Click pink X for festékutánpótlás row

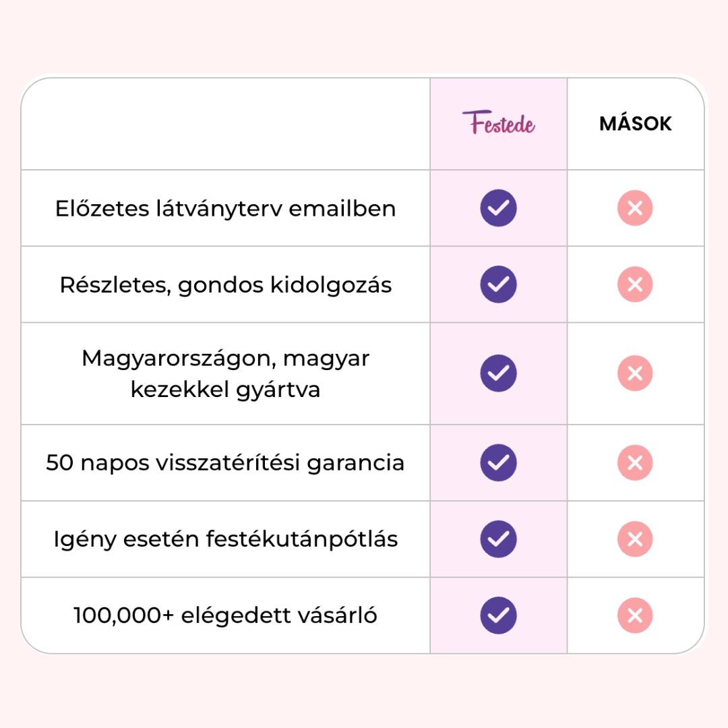(x=635, y=539)
